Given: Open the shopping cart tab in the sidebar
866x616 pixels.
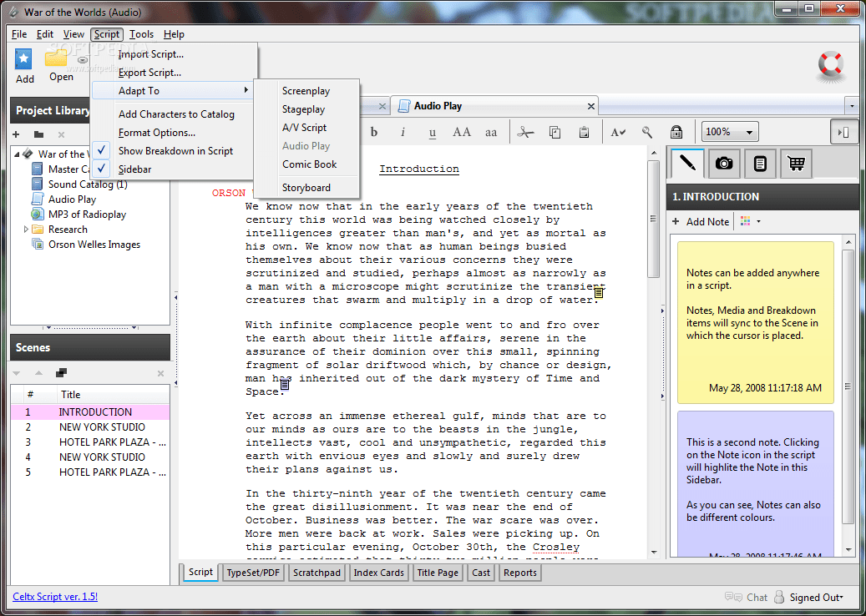Looking at the screenshot, I should [x=796, y=164].
